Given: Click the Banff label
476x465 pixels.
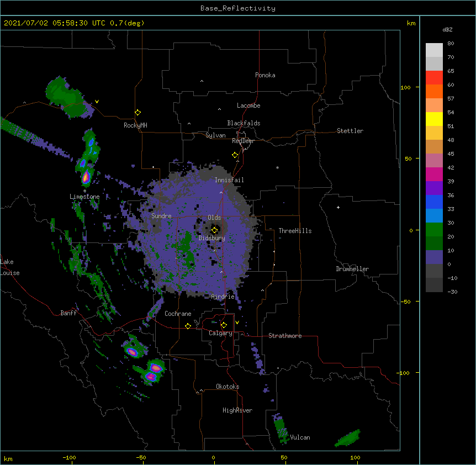Looking at the screenshot, I should click(68, 313).
